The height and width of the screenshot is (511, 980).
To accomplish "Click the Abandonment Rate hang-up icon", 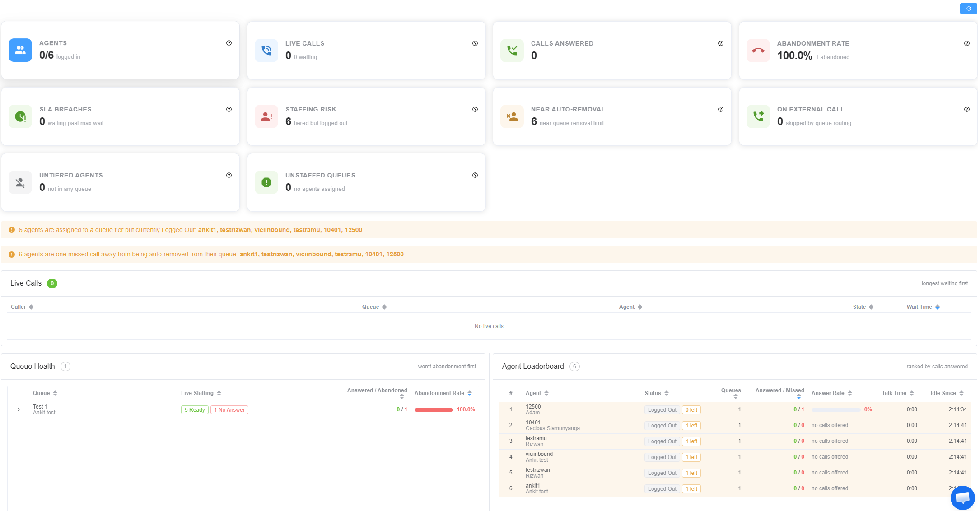I will pos(758,51).
